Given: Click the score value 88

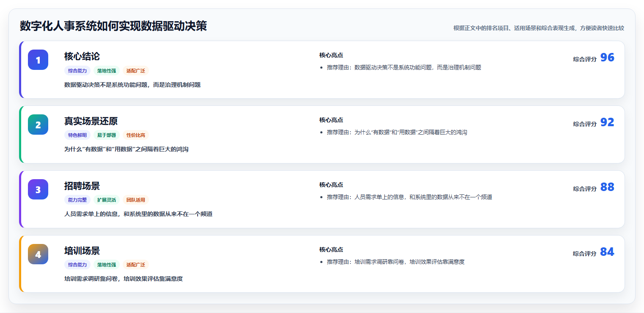Looking at the screenshot, I should (x=607, y=187).
